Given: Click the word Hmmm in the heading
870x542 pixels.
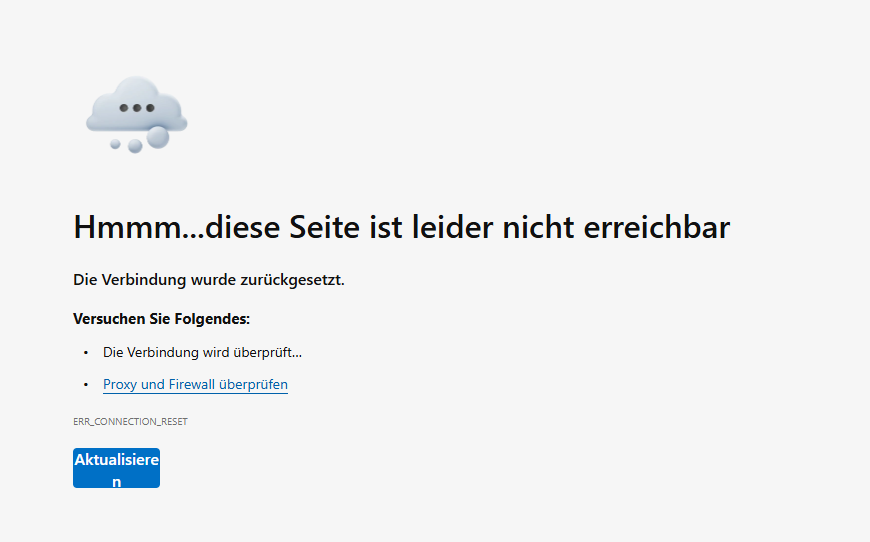Looking at the screenshot, I should pyautogui.click(x=128, y=227).
